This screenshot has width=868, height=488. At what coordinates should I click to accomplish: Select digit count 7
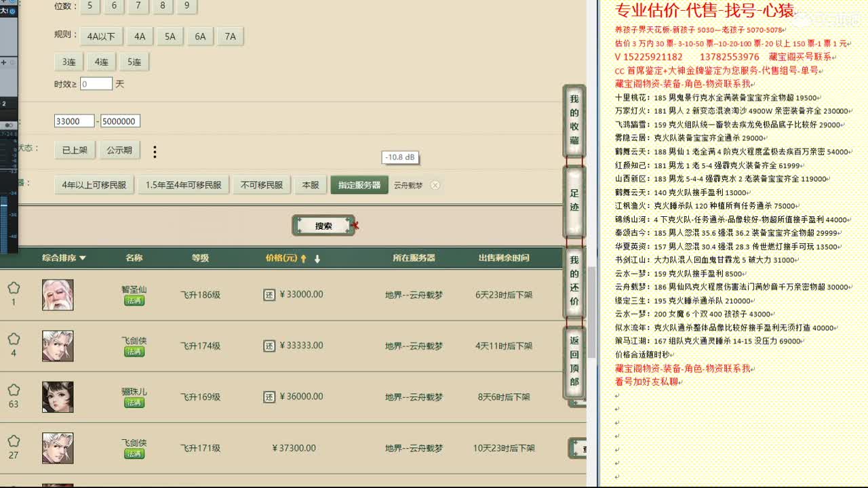138,5
